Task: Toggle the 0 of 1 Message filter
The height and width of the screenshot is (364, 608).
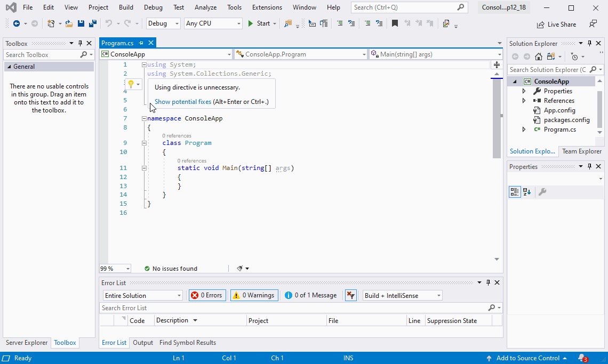Action: click(310, 295)
